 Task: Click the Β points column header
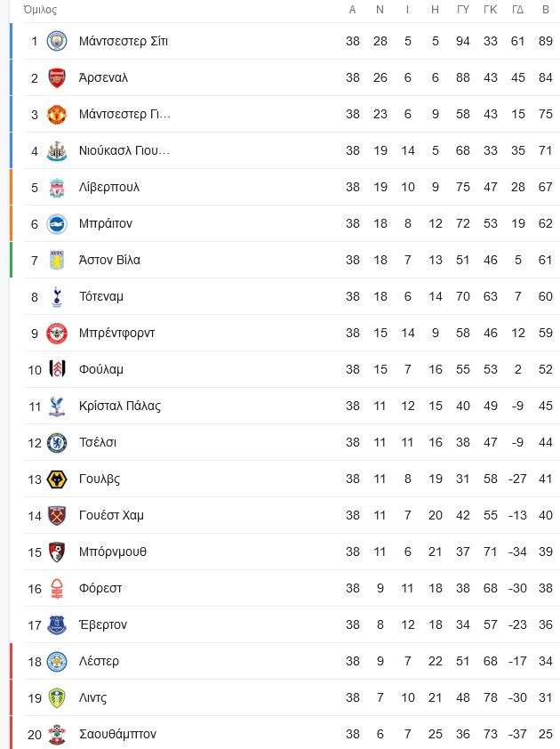(546, 10)
